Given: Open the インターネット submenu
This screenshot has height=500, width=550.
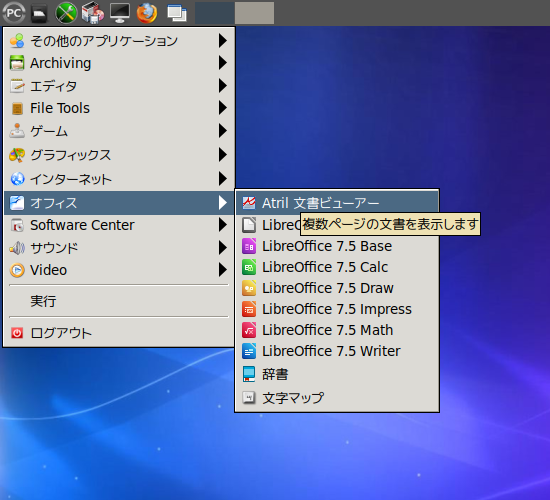Looking at the screenshot, I should [119, 179].
